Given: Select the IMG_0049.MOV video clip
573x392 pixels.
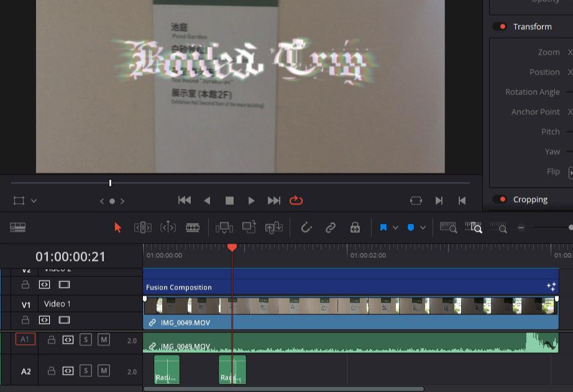Looking at the screenshot, I should [351, 313].
